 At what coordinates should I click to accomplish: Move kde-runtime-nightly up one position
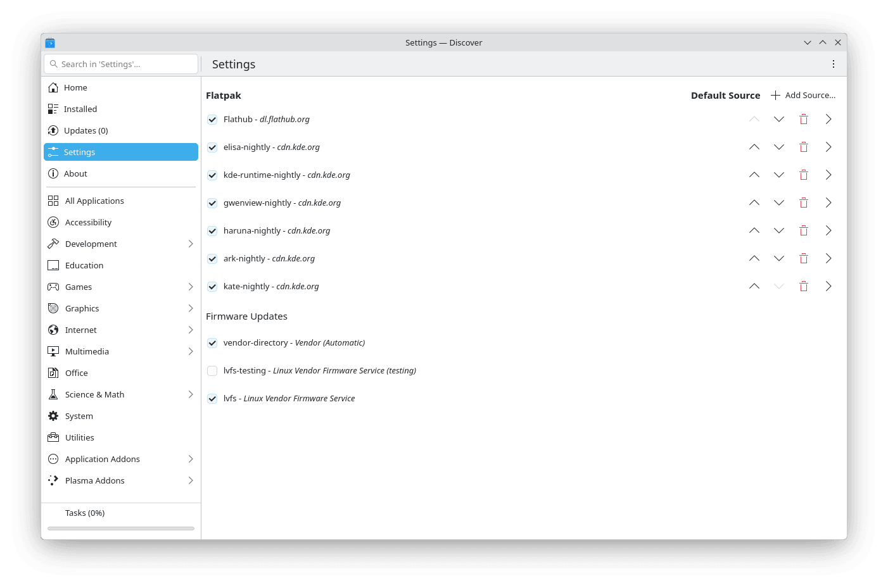tap(754, 175)
